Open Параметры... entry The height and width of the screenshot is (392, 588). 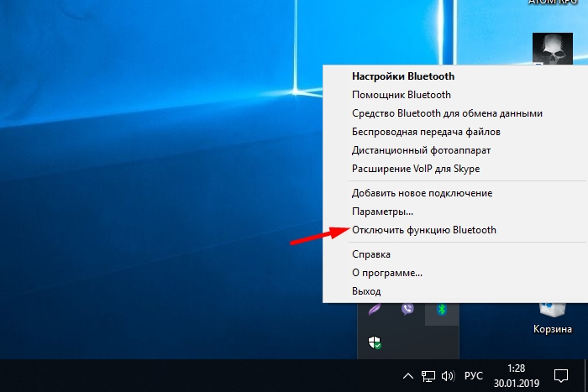(x=455, y=212)
